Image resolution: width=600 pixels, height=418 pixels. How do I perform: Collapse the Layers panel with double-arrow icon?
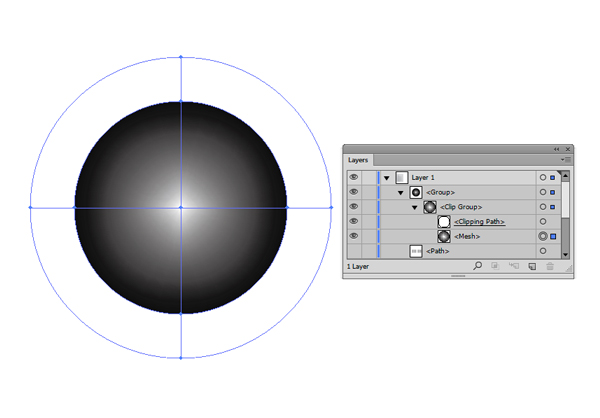coord(556,149)
